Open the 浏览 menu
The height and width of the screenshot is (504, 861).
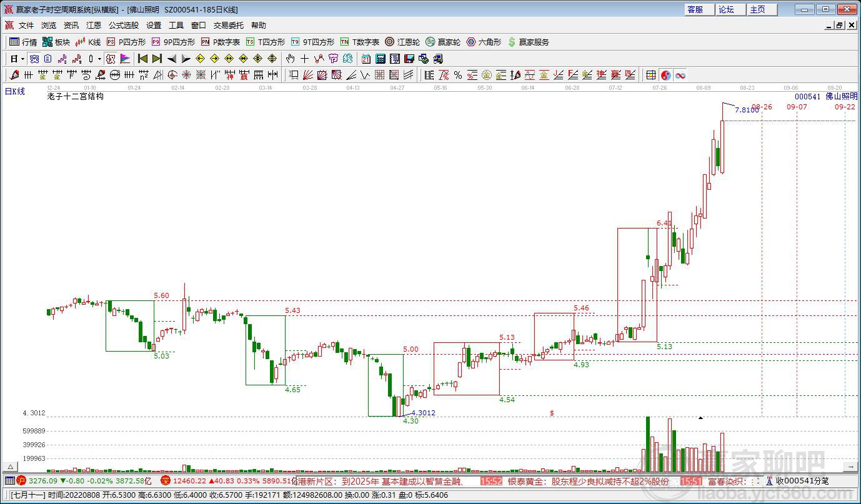tap(49, 26)
